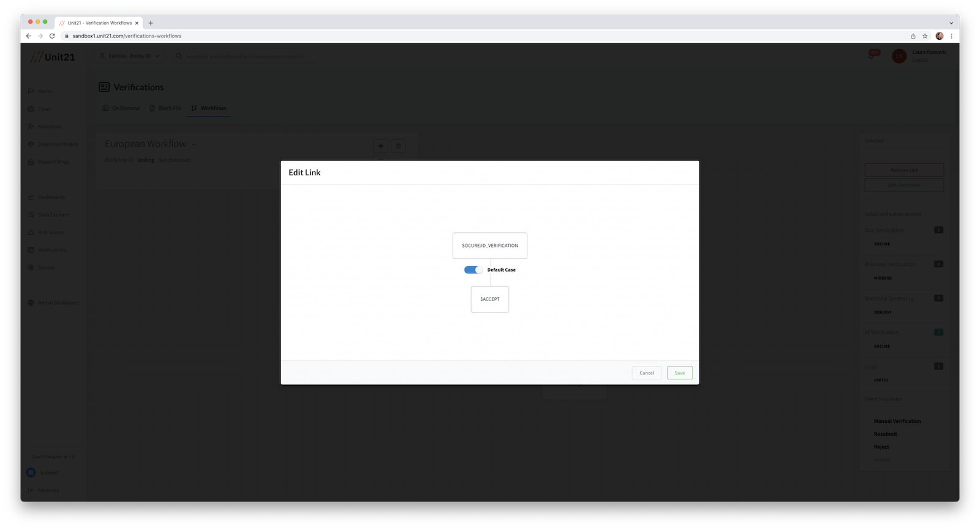
Task: Click the Edit Conditions button
Action: (904, 185)
